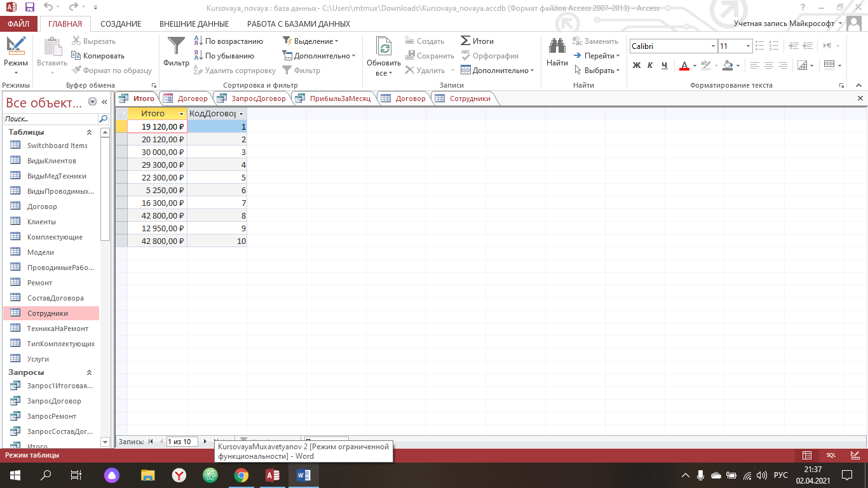Switch to РАБОТА С БАЗАМИ ДАННЫХ tab
Screen dimensions: 868x488
click(x=299, y=24)
